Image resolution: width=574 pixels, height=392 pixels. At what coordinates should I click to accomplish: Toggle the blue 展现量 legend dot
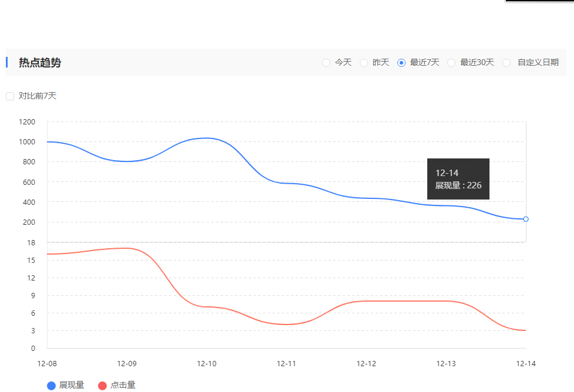coord(51,386)
